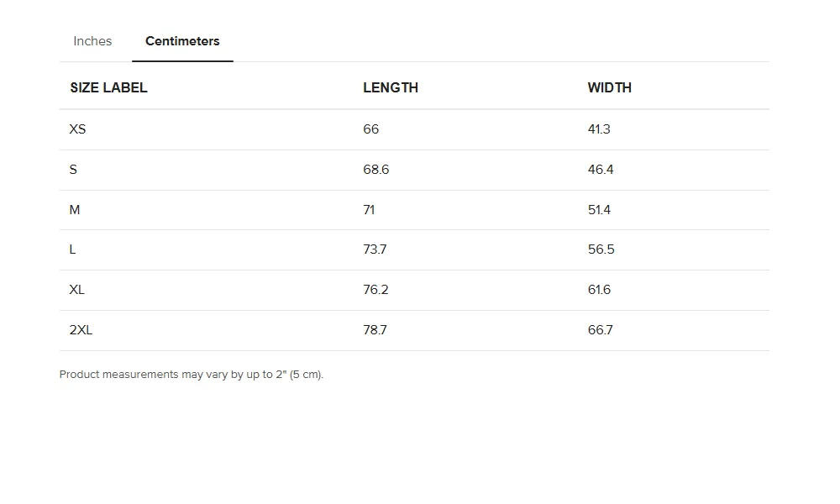The width and height of the screenshot is (840, 504).
Task: Click the 2XL width value 66.7
Action: click(600, 330)
